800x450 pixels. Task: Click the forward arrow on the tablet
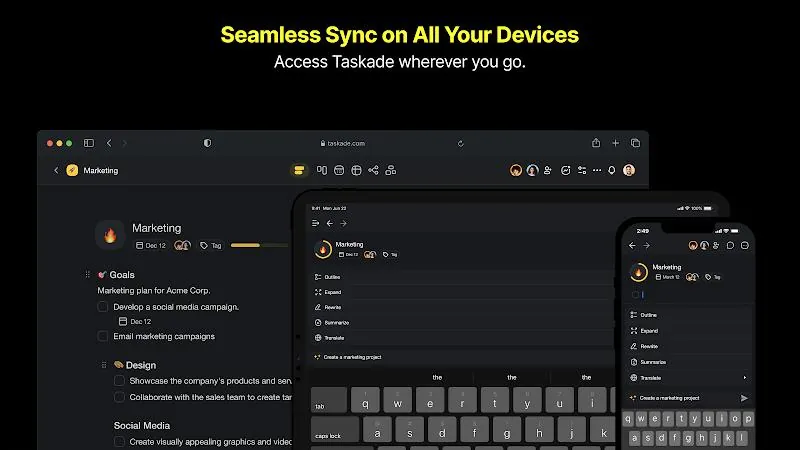[x=343, y=223]
